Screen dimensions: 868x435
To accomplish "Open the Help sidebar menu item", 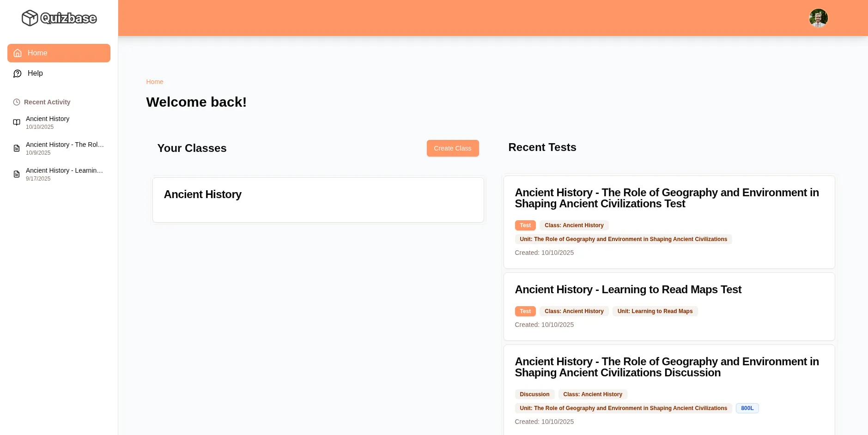I will click(x=35, y=73).
